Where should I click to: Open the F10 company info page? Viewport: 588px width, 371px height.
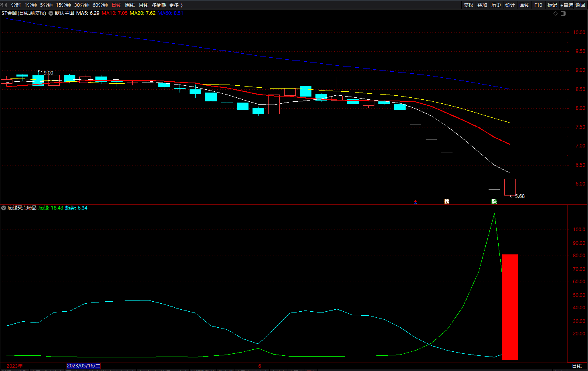538,5
